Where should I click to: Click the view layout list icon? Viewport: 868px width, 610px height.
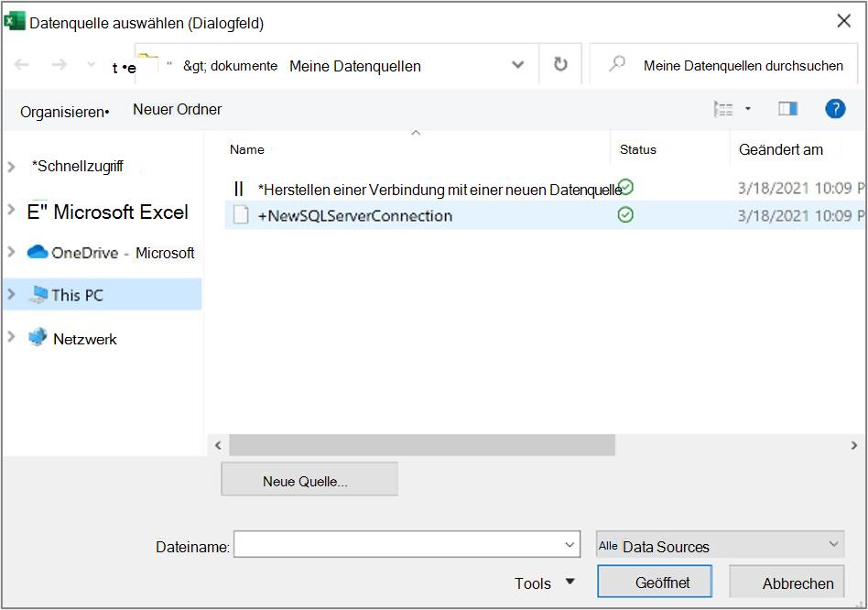click(723, 109)
